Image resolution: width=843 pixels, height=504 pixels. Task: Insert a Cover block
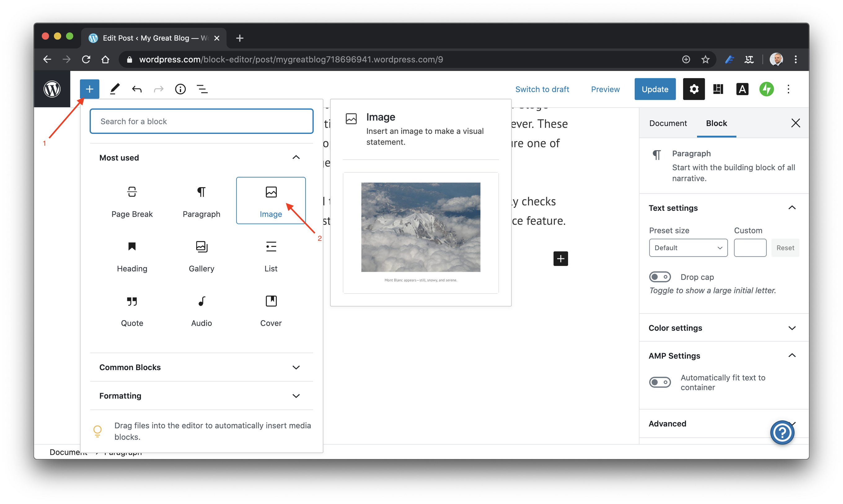[x=271, y=310]
